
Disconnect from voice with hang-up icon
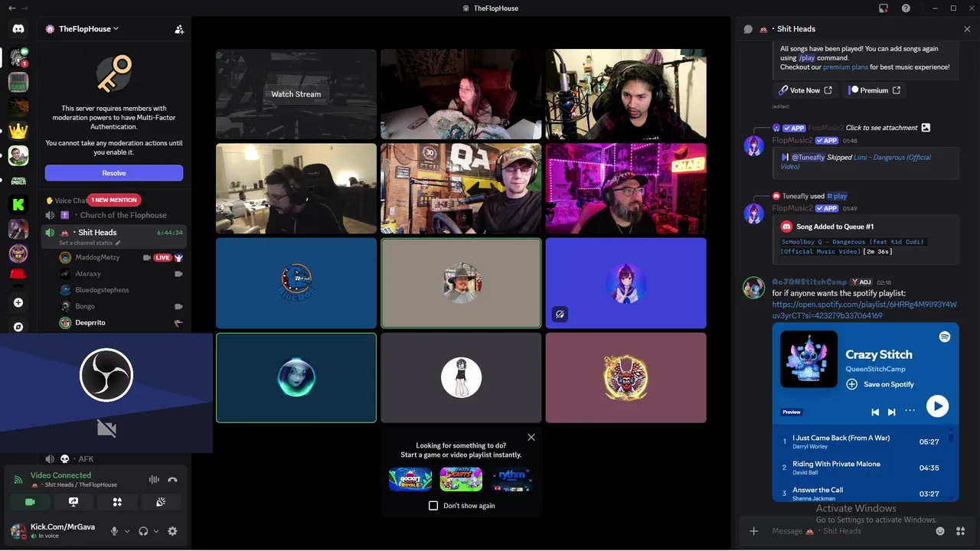point(172,480)
